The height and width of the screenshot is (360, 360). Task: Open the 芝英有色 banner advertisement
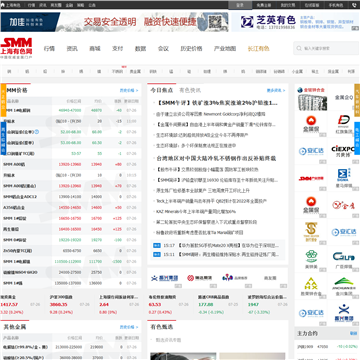pyautogui.click(x=295, y=22)
